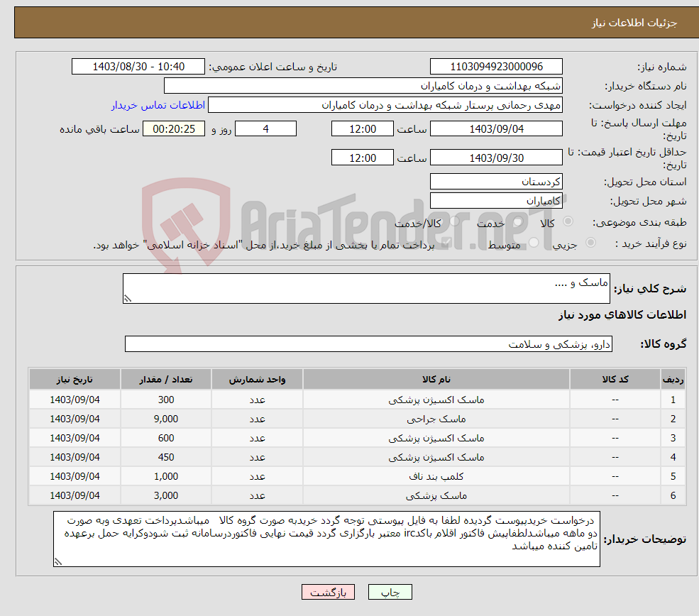699x616 pixels.
Task: Click delivery province field کردستان
Action: tap(496, 182)
